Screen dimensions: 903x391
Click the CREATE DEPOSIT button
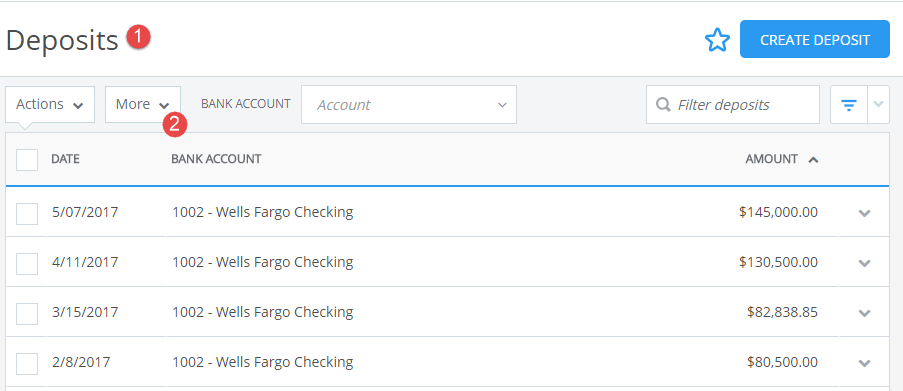click(815, 39)
